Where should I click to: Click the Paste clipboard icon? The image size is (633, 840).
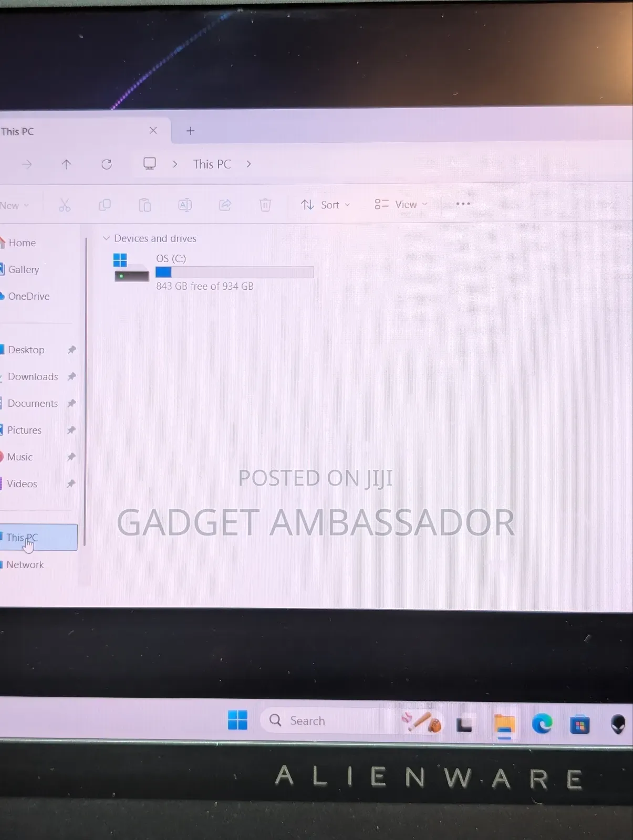(144, 205)
